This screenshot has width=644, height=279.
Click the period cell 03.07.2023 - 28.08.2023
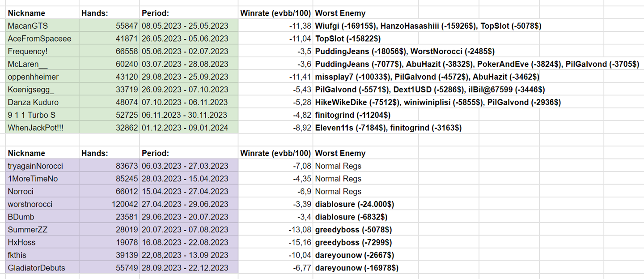185,64
